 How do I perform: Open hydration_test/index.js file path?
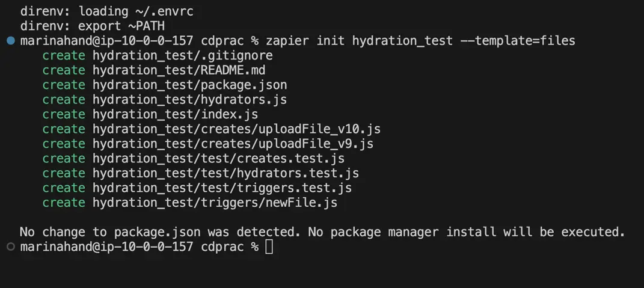[176, 114]
